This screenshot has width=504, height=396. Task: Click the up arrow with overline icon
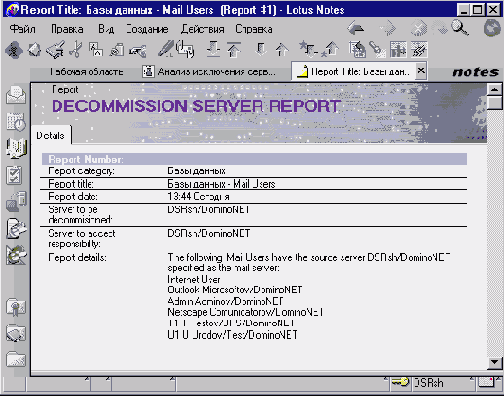pos(234,50)
